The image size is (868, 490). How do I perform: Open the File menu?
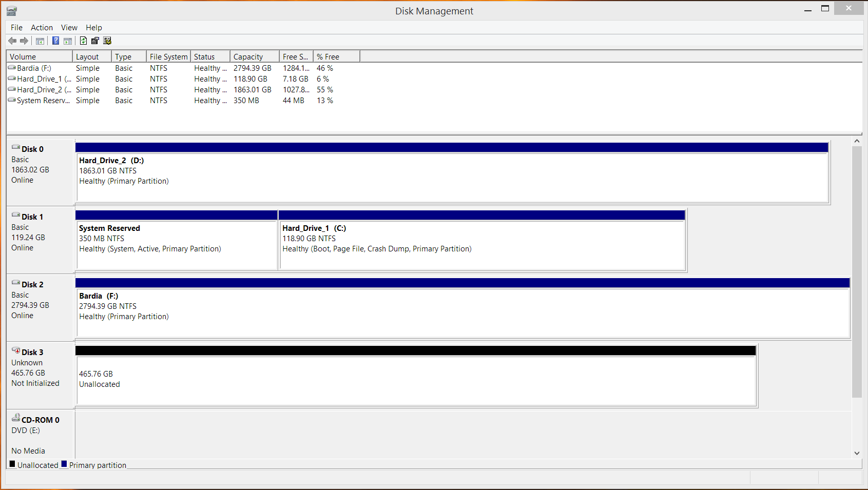pos(16,28)
